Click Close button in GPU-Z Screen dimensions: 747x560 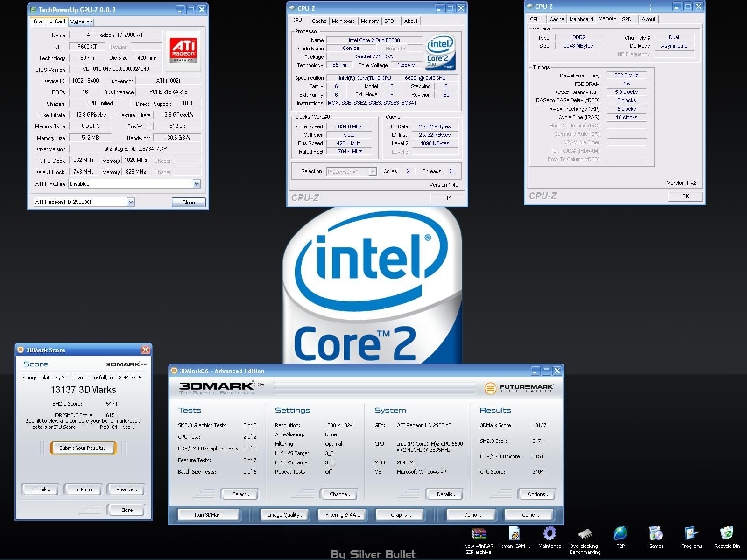pyautogui.click(x=189, y=202)
